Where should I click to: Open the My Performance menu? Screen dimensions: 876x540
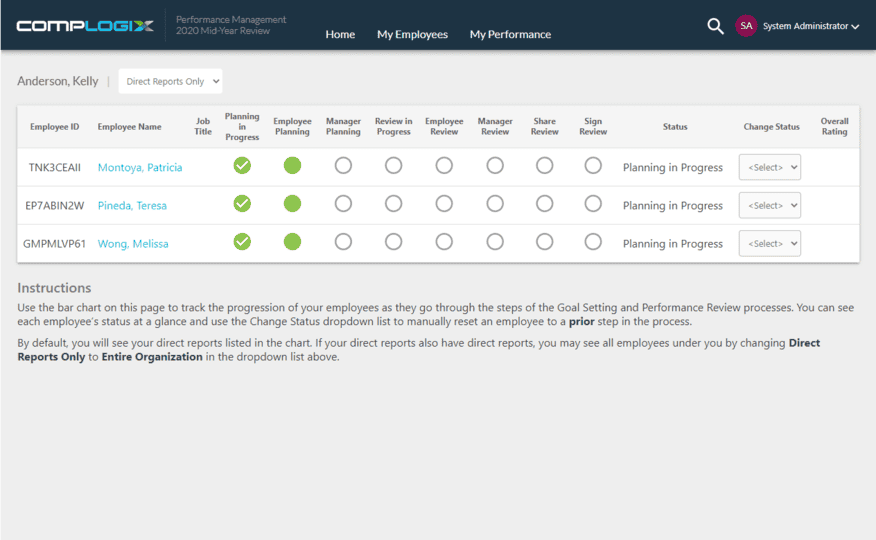pyautogui.click(x=510, y=35)
